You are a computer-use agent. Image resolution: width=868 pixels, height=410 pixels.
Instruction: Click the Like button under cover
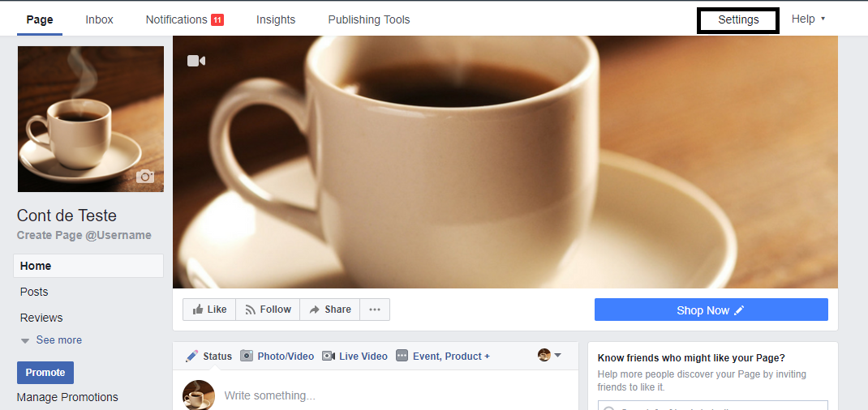click(209, 310)
